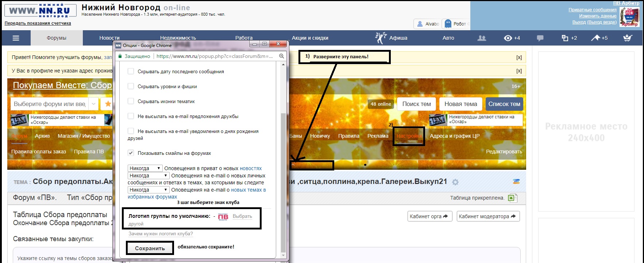This screenshot has width=644, height=263.
Task: Click the gear icon next to topic title
Action: [455, 182]
